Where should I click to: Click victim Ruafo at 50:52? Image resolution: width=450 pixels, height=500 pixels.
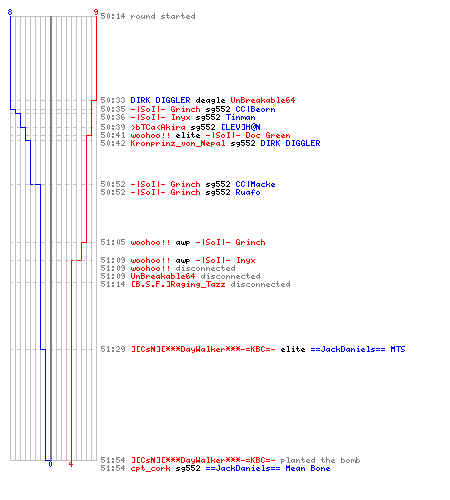point(248,192)
